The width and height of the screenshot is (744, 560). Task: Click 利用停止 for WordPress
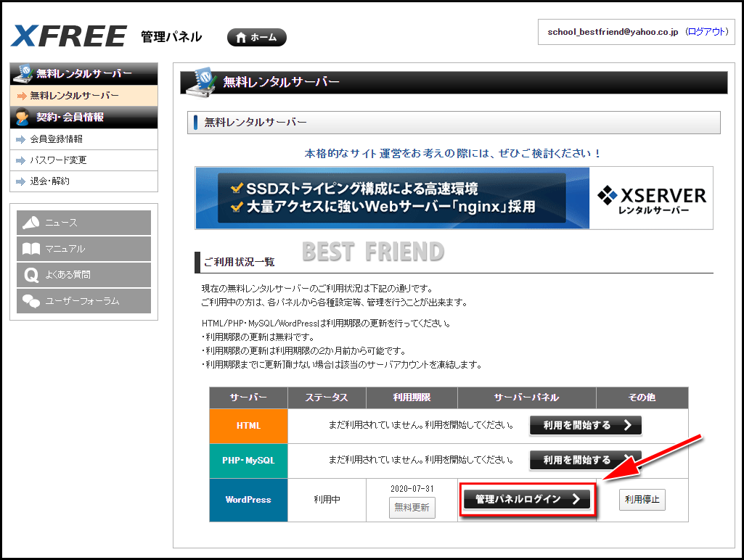pyautogui.click(x=642, y=499)
